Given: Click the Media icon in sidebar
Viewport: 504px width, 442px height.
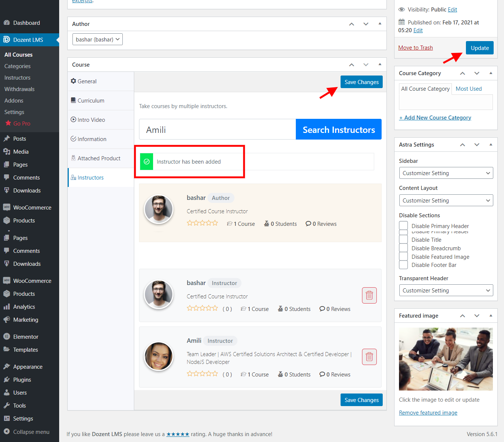Looking at the screenshot, I should point(7,152).
